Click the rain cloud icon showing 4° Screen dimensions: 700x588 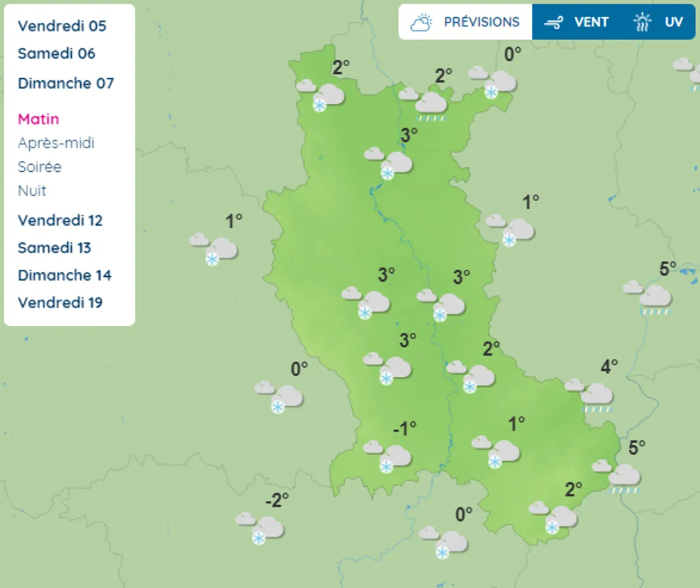tap(591, 395)
